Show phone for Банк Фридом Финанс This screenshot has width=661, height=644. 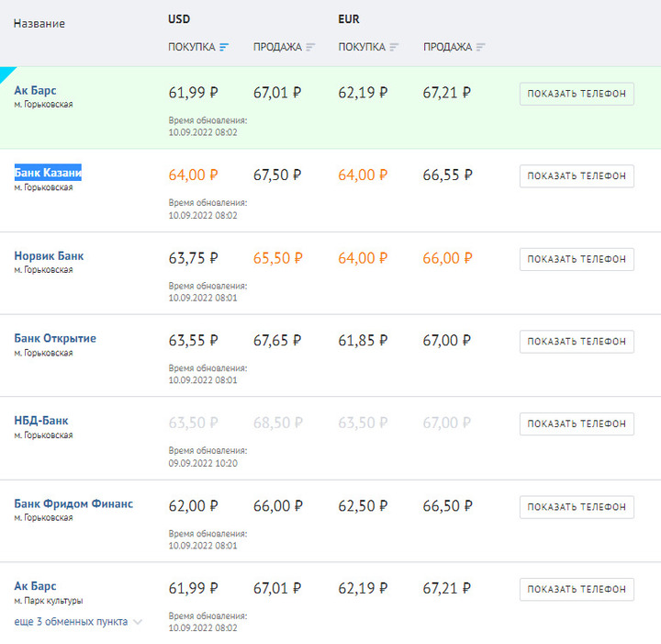(x=577, y=507)
